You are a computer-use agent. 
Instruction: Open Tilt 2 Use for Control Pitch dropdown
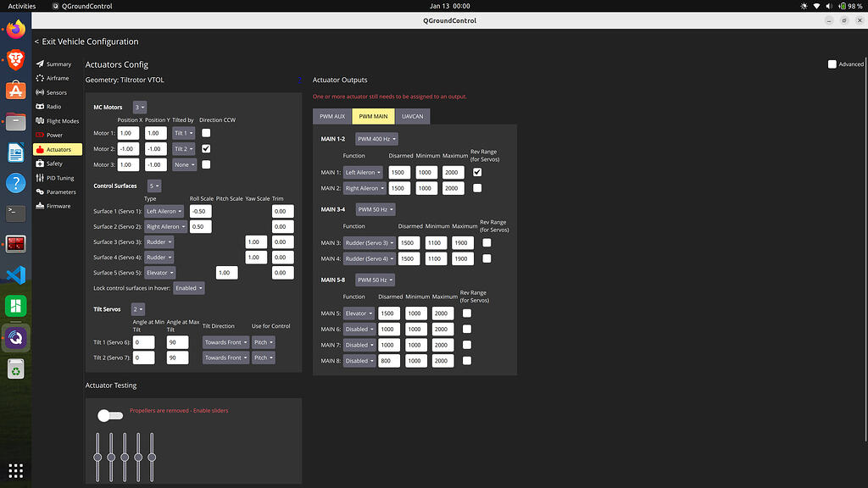(264, 358)
